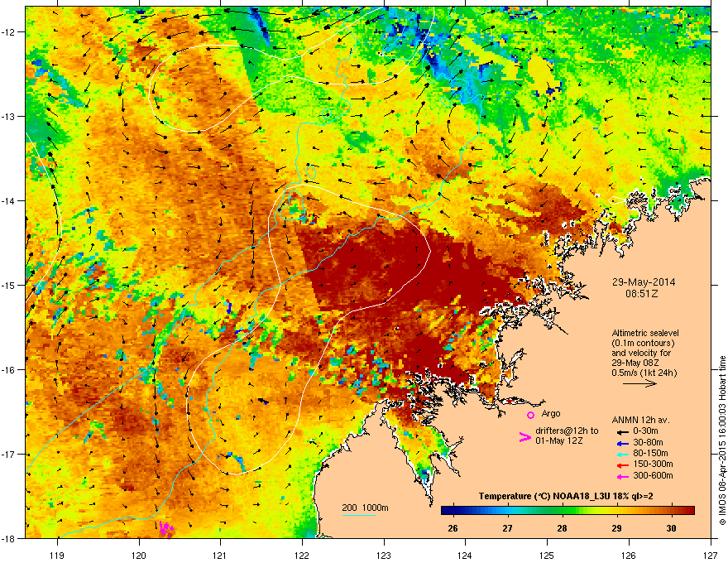Click the latitude axis label -14

(x=8, y=201)
